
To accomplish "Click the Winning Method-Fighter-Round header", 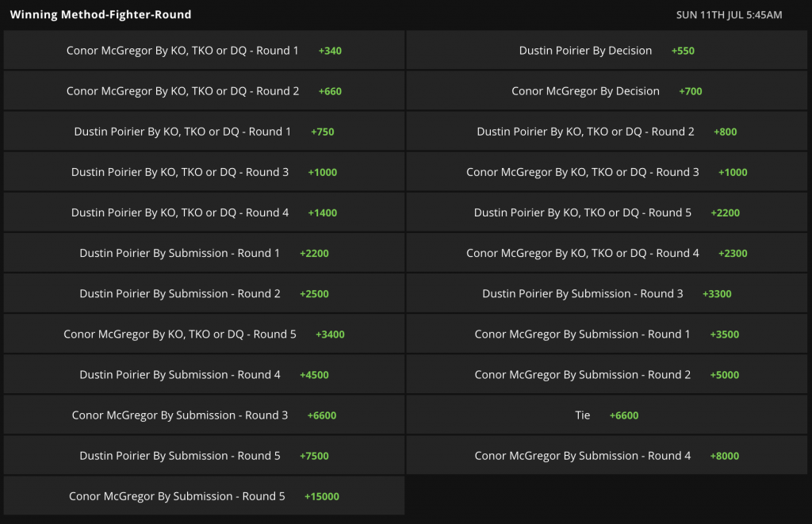I will [x=100, y=14].
